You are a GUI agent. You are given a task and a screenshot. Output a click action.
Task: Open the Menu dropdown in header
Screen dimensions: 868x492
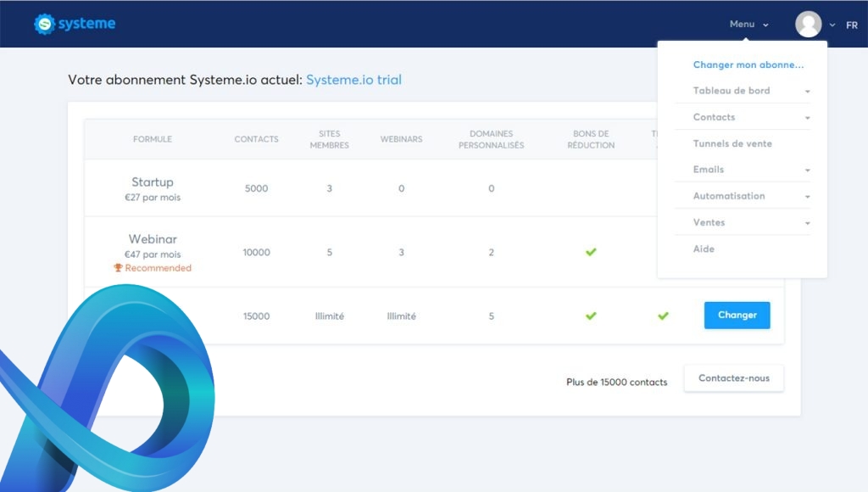tap(748, 25)
